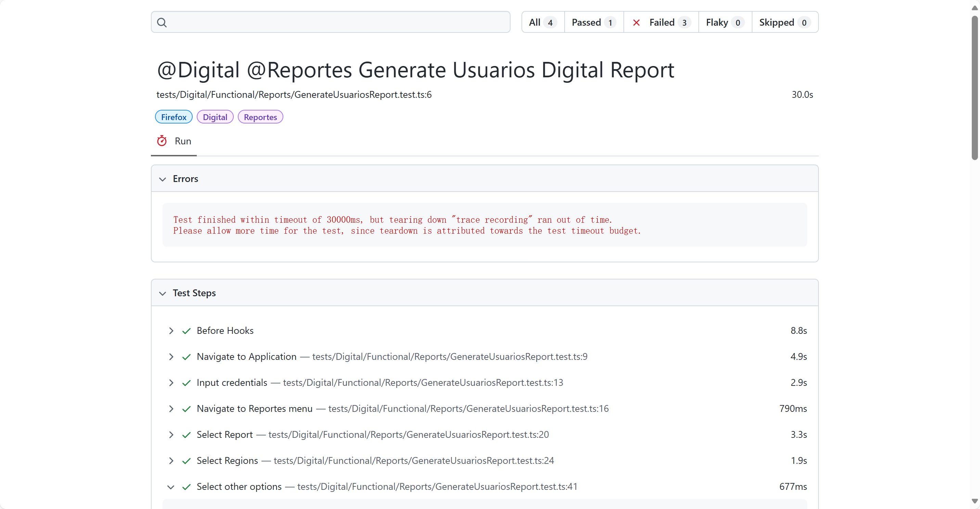This screenshot has width=980, height=509.
Task: Click the Input credentials step label
Action: [232, 383]
